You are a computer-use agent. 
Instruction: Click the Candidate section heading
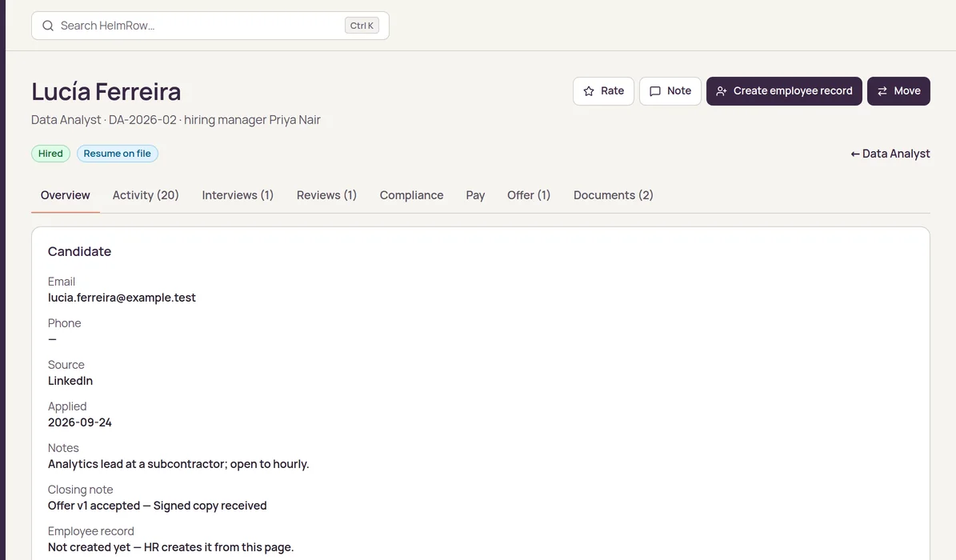pyautogui.click(x=79, y=251)
